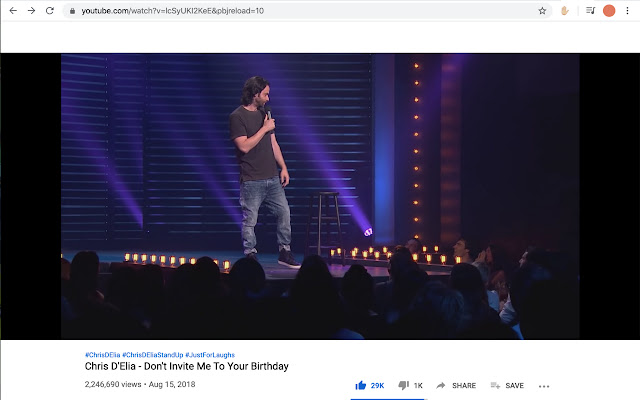Screen dimensions: 640x400
Task: Click the #ChrisDElia hashtag link
Action: click(x=102, y=355)
